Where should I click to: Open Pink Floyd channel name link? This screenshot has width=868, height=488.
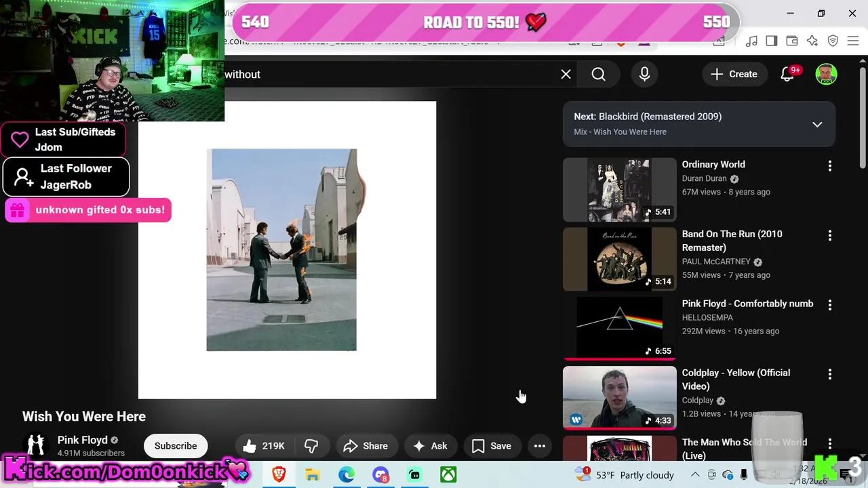(x=82, y=440)
